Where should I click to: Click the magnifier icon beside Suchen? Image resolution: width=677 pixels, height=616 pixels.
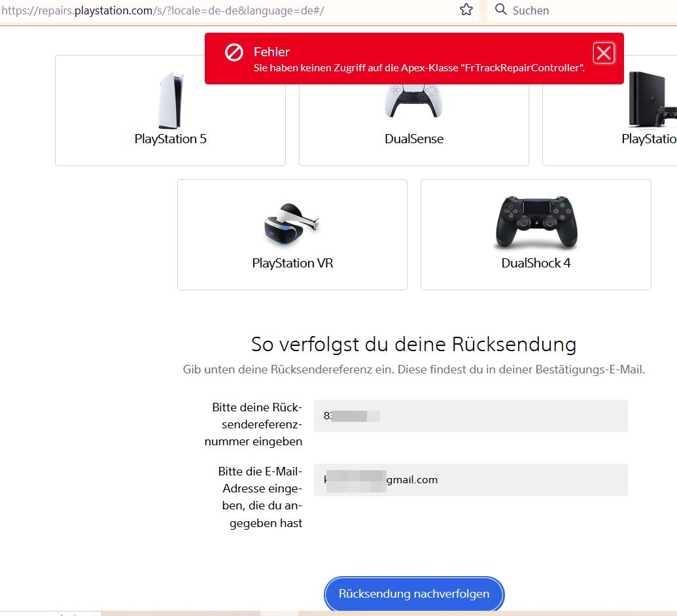point(501,10)
